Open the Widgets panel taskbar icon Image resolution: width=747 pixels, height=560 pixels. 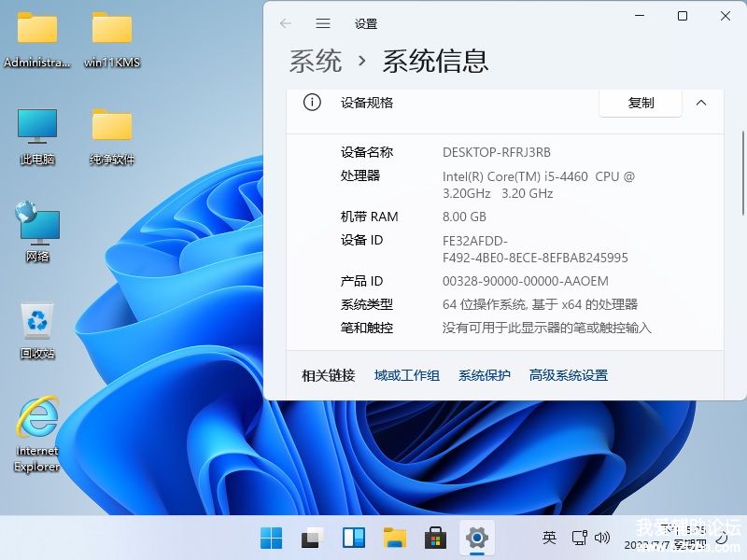pos(354,539)
